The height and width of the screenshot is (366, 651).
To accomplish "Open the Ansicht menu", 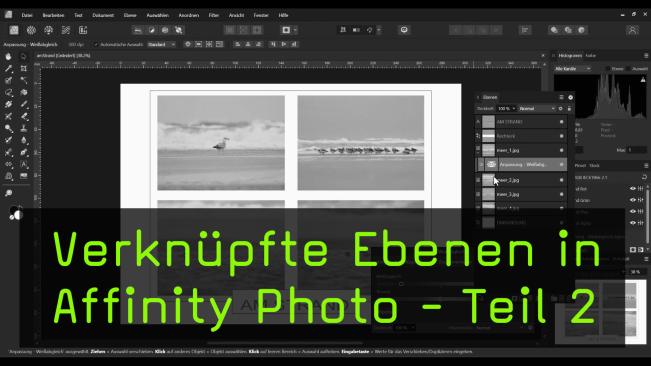I will 237,15.
